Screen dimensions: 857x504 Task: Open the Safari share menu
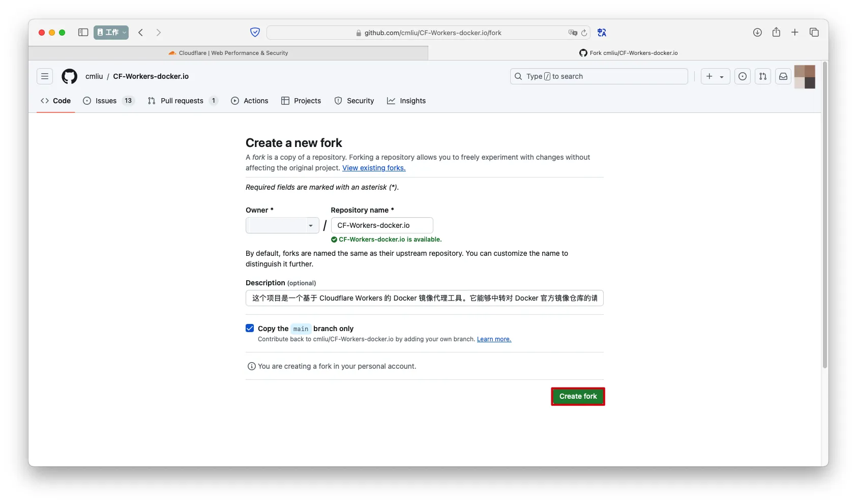coord(776,33)
